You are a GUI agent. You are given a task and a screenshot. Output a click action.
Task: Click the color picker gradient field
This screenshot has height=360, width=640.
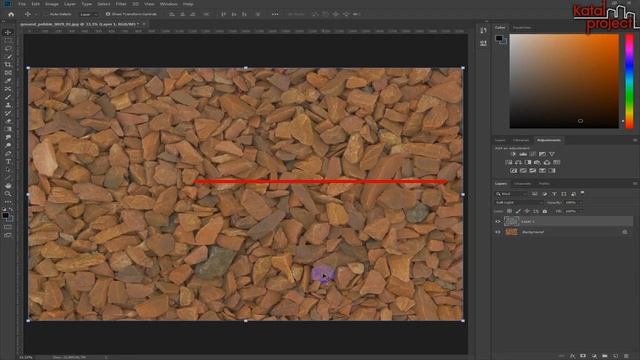(x=564, y=81)
